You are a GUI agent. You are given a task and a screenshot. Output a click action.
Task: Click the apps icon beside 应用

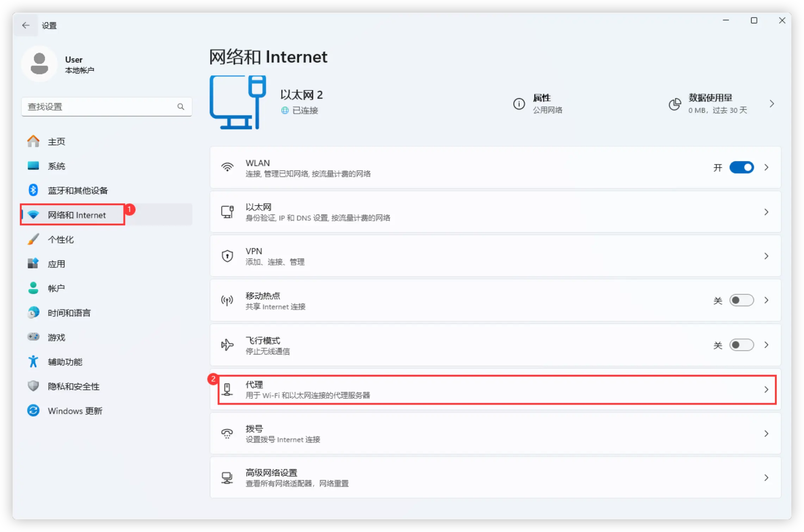coord(33,264)
